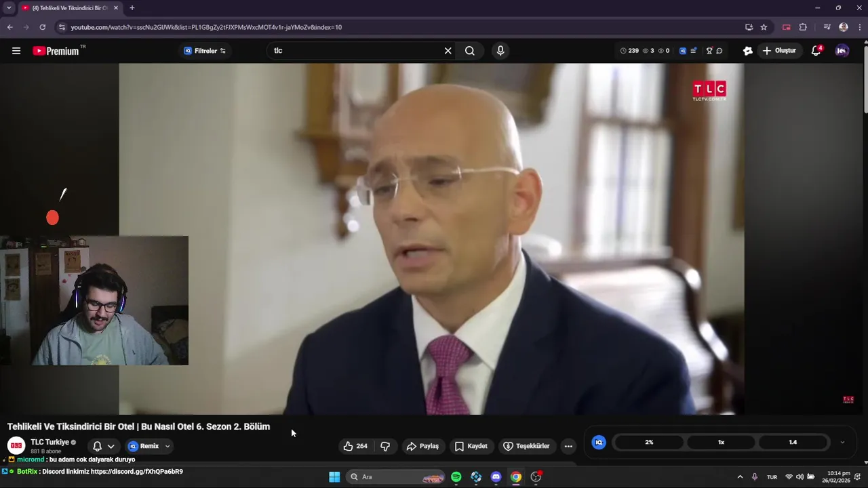Open the white star-shaped AI icon in the header
Screen dimensions: 868x488
(748, 51)
